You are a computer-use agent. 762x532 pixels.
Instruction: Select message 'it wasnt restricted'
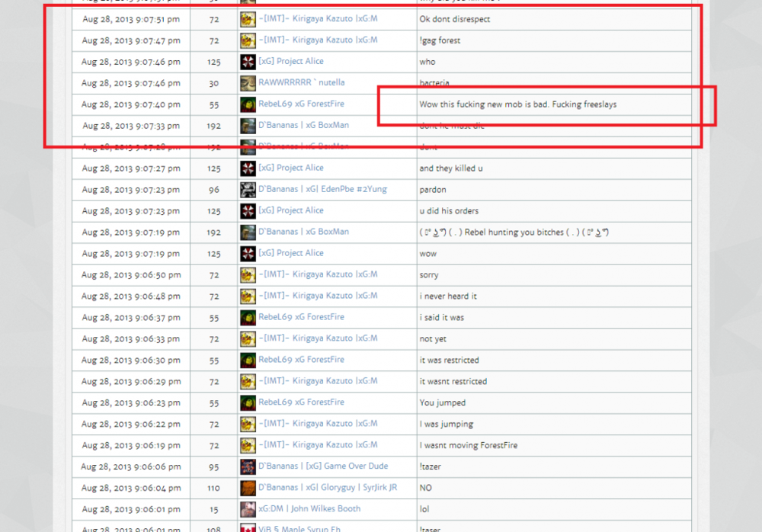453,382
